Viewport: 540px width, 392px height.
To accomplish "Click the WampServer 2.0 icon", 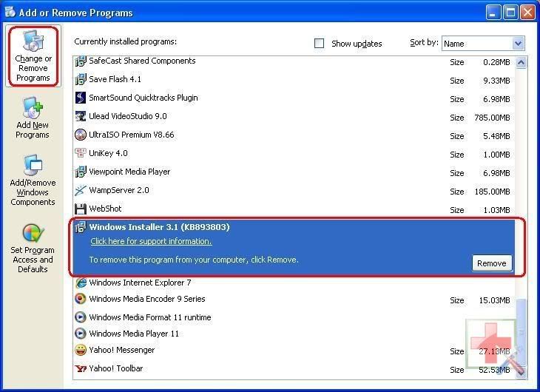I will tap(81, 190).
